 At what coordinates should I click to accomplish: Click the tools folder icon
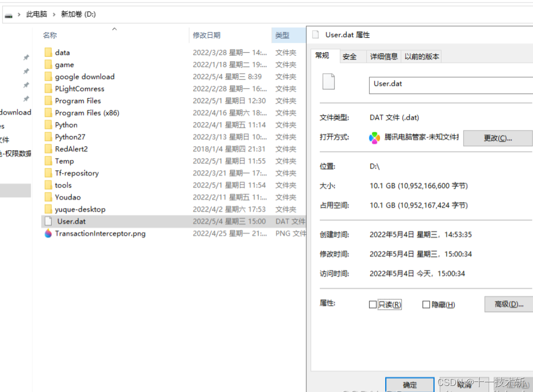(48, 185)
